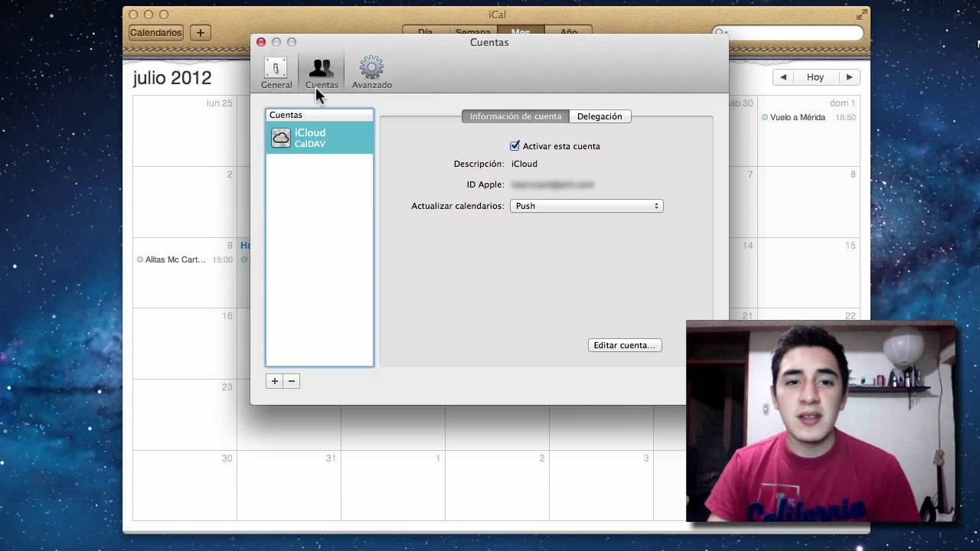The height and width of the screenshot is (551, 980).
Task: Switch iCal to Mes view
Action: tap(521, 33)
